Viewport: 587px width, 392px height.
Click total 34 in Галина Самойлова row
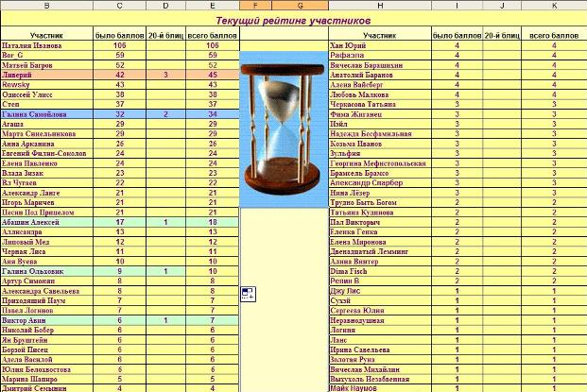[x=213, y=114]
